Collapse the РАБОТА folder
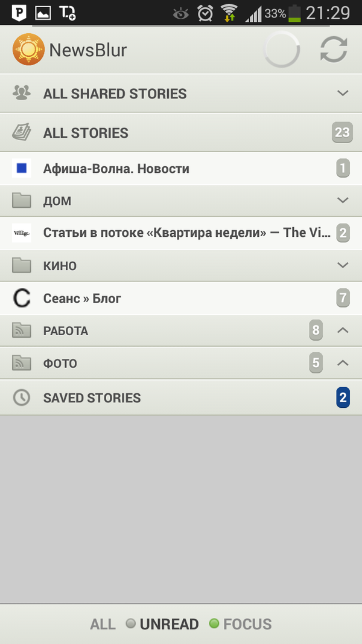The height and width of the screenshot is (644, 362). click(343, 330)
